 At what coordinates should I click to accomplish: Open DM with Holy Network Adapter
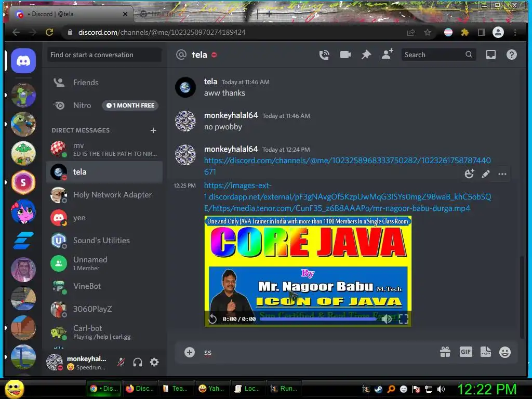[x=104, y=195]
